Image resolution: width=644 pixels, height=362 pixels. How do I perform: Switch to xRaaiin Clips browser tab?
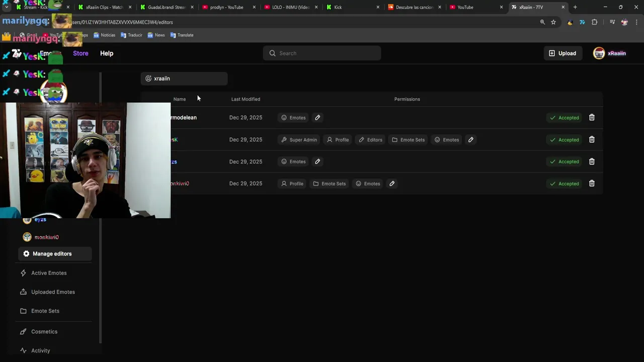104,7
